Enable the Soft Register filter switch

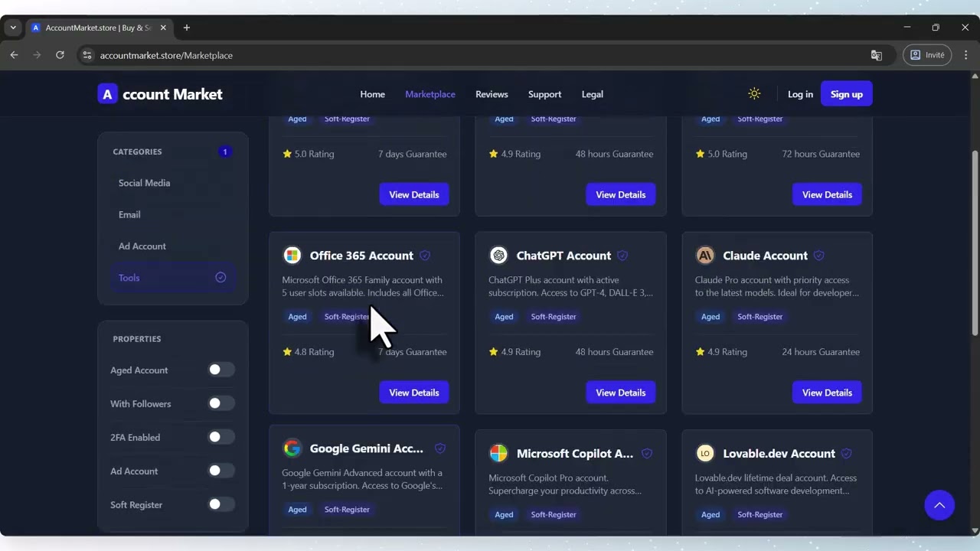point(221,504)
